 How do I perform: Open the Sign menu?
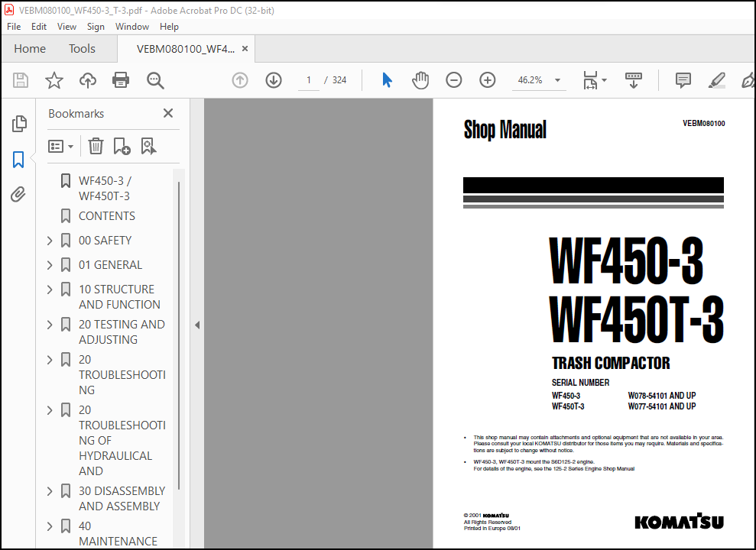click(96, 27)
